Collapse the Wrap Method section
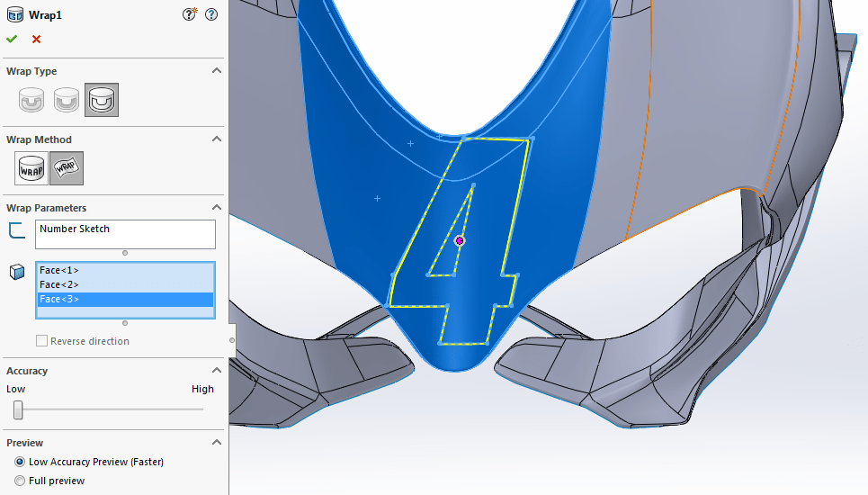Viewport: 868px width, 495px height. (x=217, y=139)
